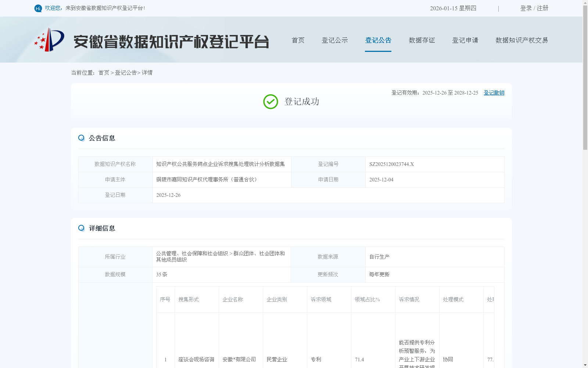Click the 公告信息 section bullet icon
The width and height of the screenshot is (588, 368).
point(82,138)
